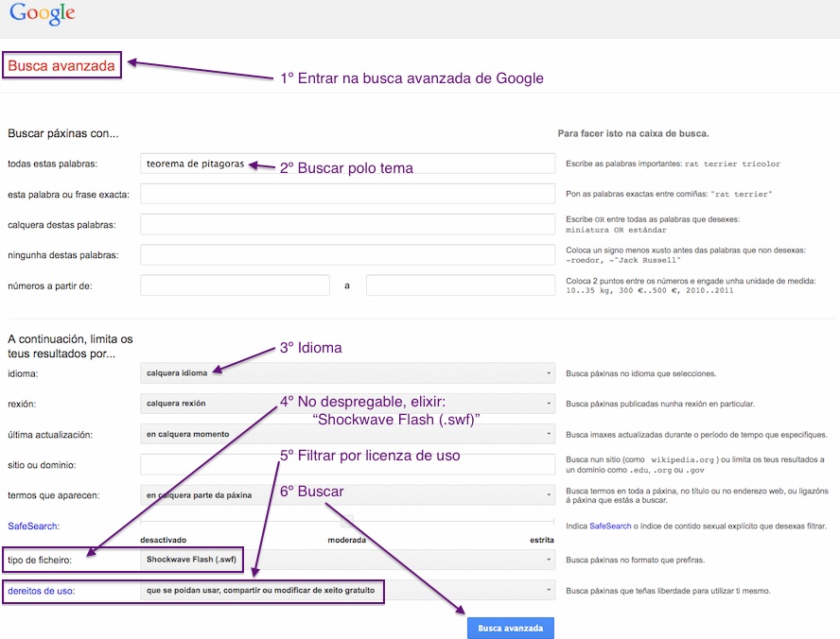Expand the 'en calquera momento' update dropdown
This screenshot has width=840, height=639.
345,433
